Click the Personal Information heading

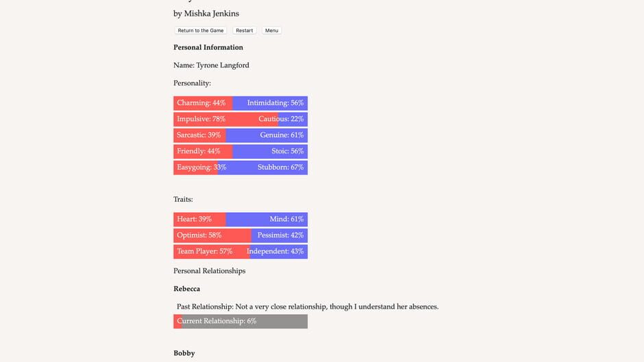pyautogui.click(x=208, y=48)
